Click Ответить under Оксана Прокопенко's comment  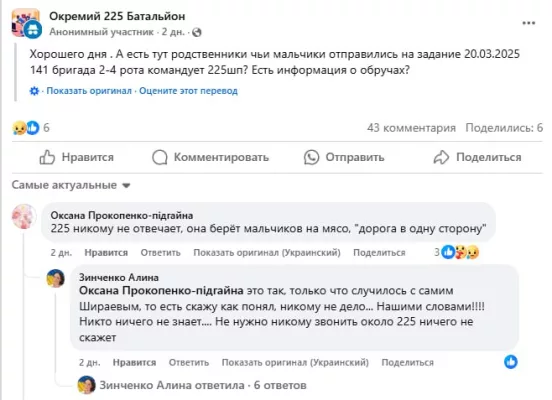(161, 252)
